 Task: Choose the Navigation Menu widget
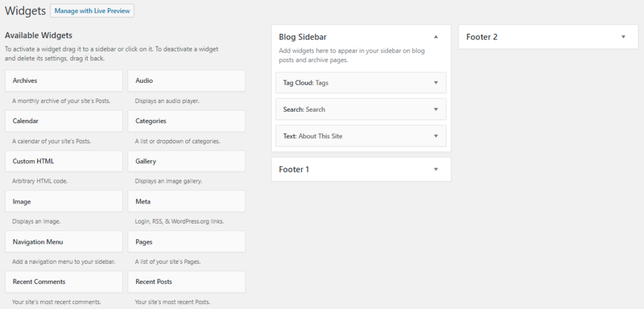tap(64, 242)
